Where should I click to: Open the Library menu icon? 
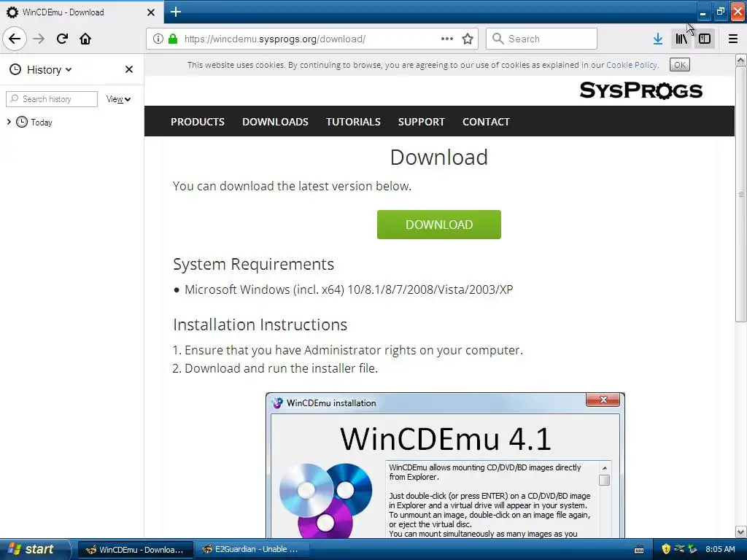point(681,39)
